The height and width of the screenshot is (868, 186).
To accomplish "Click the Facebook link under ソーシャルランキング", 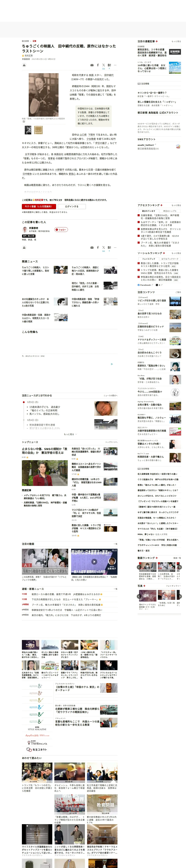I will click(144, 285).
